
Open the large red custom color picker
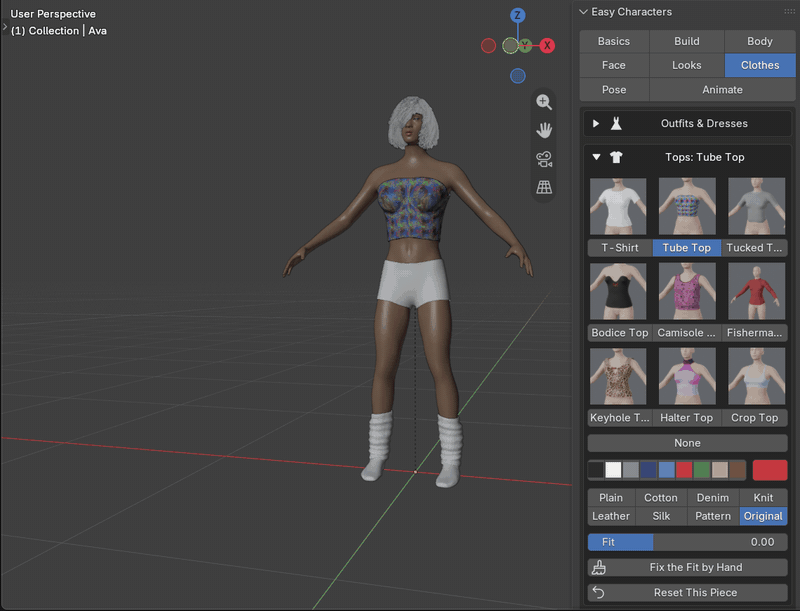point(770,470)
